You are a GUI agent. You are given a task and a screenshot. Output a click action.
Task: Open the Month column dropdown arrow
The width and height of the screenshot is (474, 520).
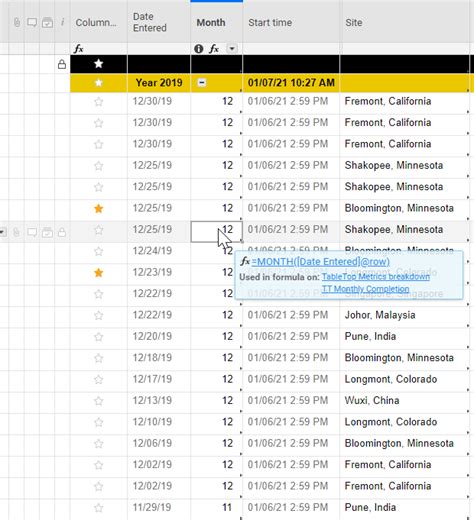[x=232, y=49]
